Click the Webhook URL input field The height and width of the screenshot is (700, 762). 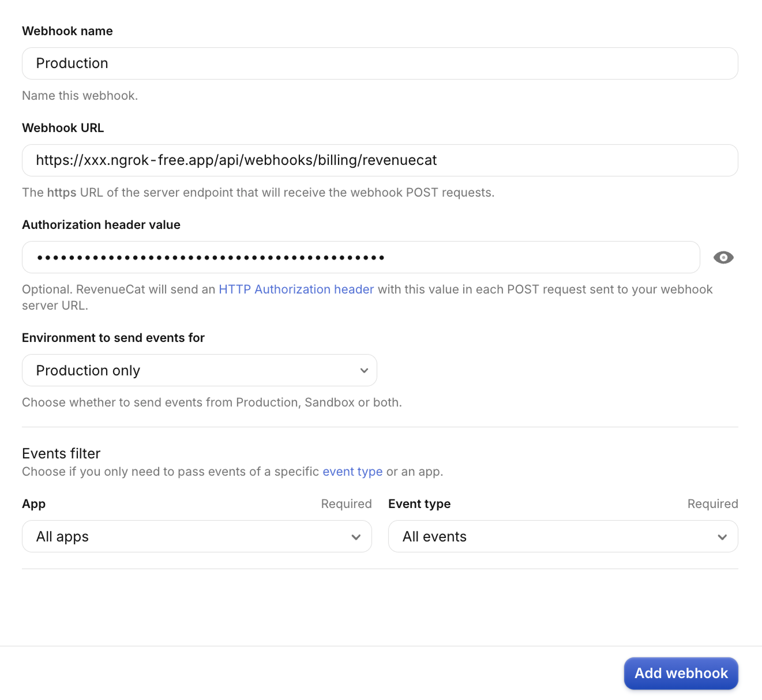click(380, 160)
